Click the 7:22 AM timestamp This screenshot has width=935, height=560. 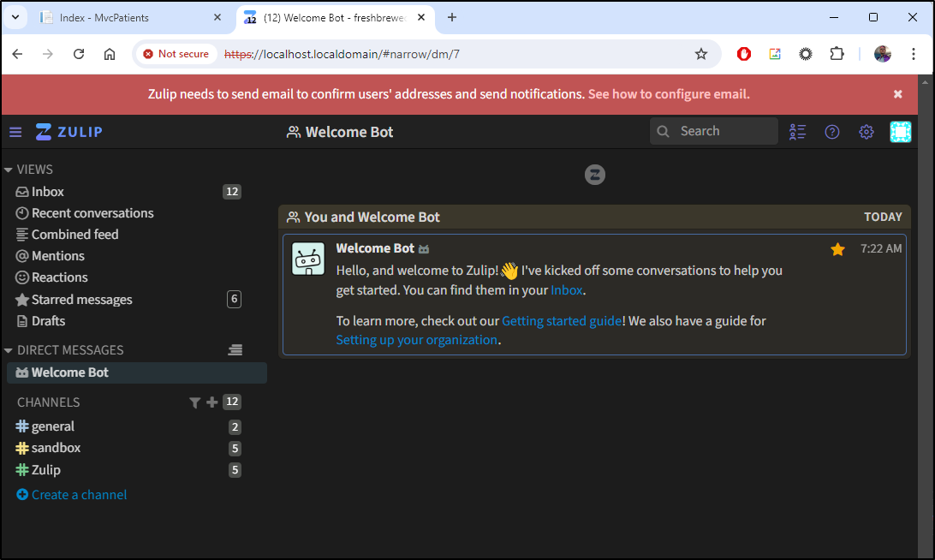tap(881, 248)
